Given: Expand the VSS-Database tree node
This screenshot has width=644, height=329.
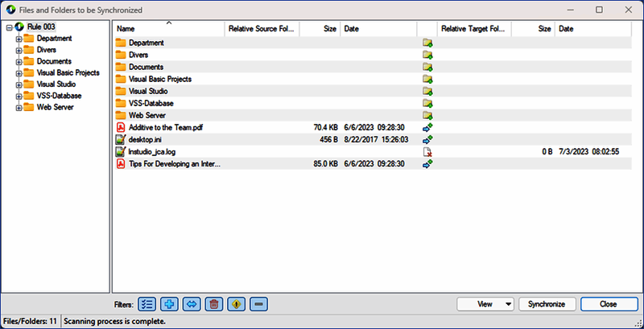Looking at the screenshot, I should (18, 97).
